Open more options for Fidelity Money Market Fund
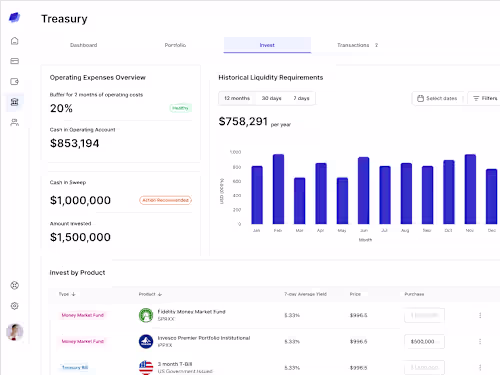 480,315
